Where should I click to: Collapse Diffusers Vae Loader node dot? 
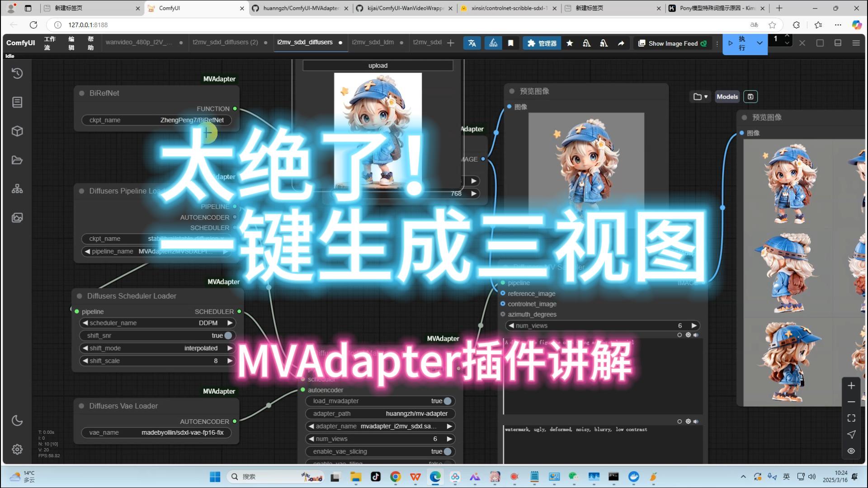tap(82, 406)
